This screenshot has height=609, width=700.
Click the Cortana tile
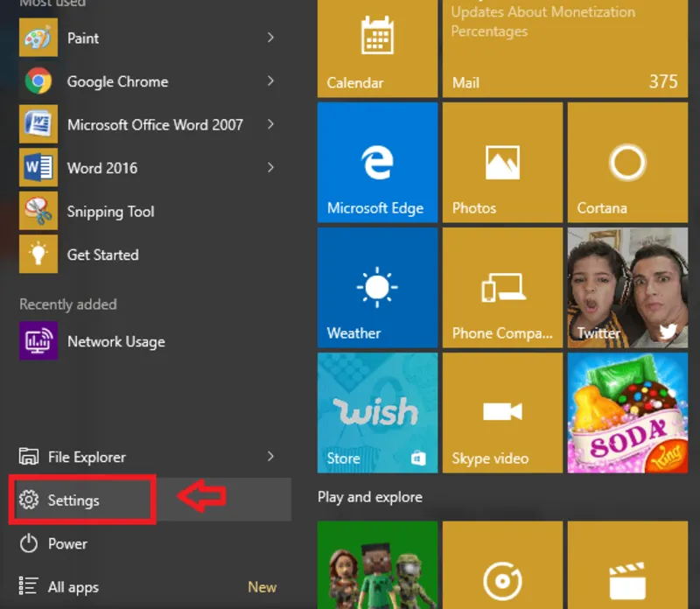(x=626, y=162)
